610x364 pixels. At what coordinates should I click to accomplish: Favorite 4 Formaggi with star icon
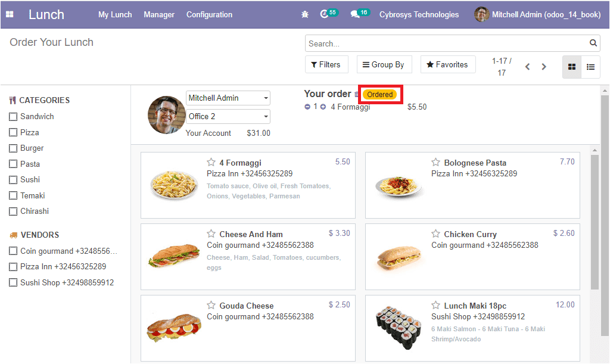(211, 162)
